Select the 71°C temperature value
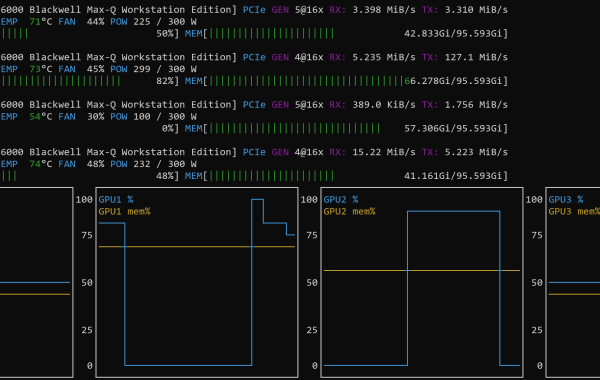 point(41,22)
